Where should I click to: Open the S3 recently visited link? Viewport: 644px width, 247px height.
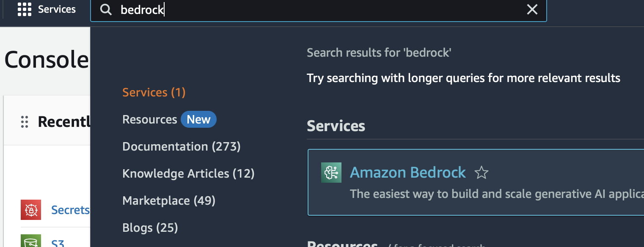pos(58,243)
